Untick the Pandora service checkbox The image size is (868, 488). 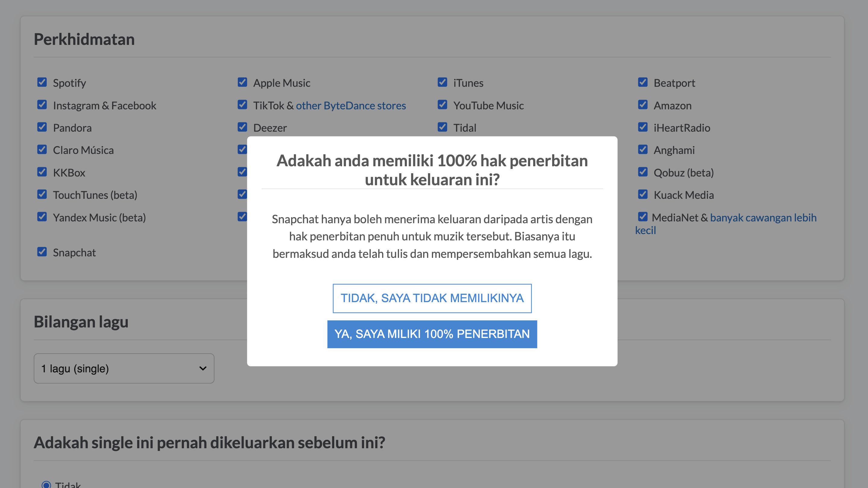coord(42,127)
